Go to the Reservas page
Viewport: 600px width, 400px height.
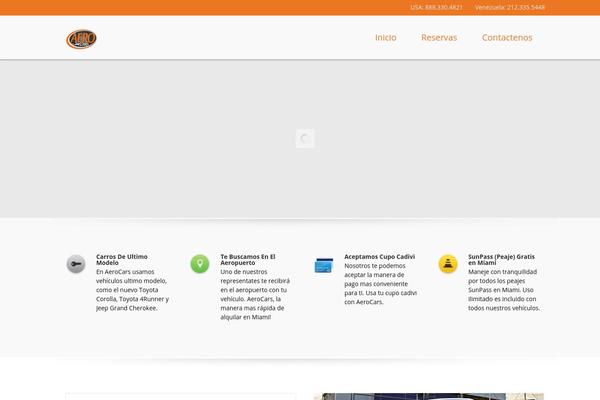(x=439, y=38)
